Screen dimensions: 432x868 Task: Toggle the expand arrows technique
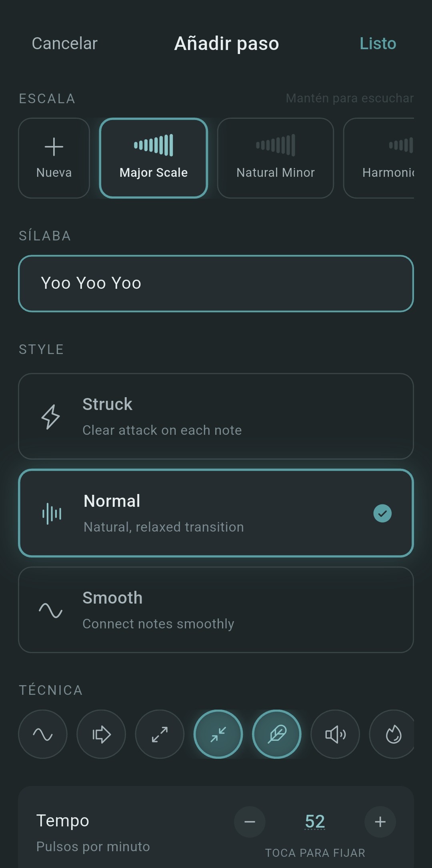click(x=160, y=734)
